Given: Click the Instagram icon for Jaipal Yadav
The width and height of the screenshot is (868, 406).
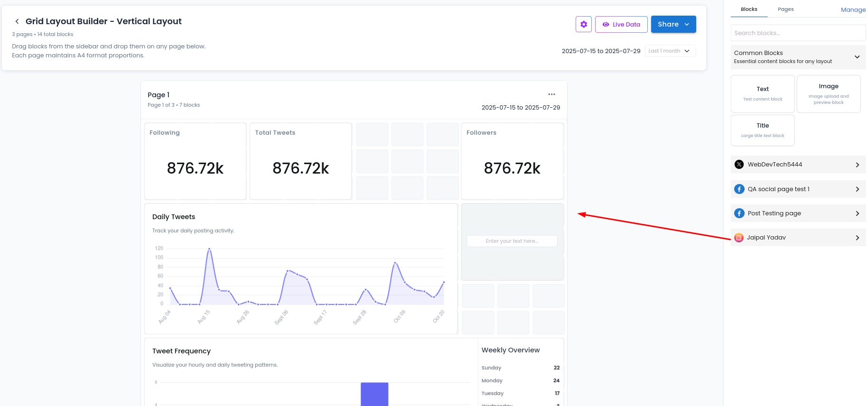Looking at the screenshot, I should click(738, 238).
